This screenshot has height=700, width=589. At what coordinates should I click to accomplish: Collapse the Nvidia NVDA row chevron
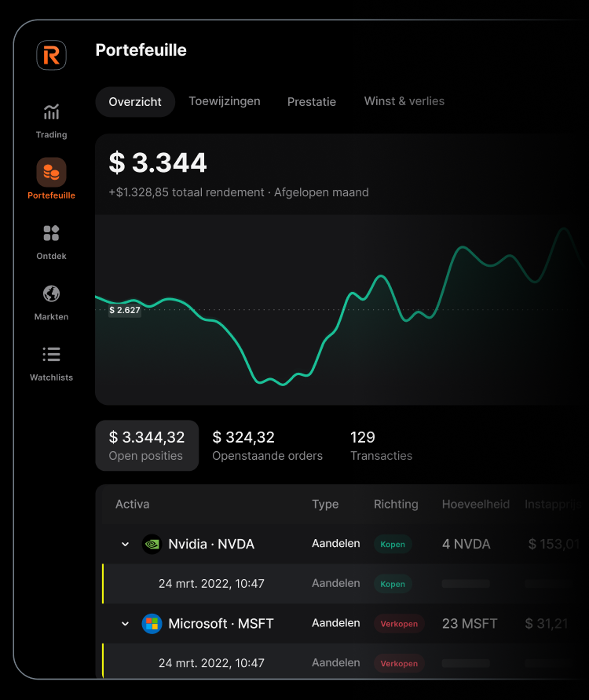(x=125, y=545)
